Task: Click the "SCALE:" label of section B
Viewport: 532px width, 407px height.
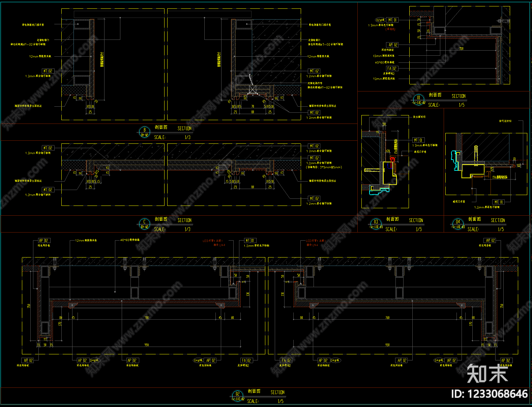Action: pos(160,137)
